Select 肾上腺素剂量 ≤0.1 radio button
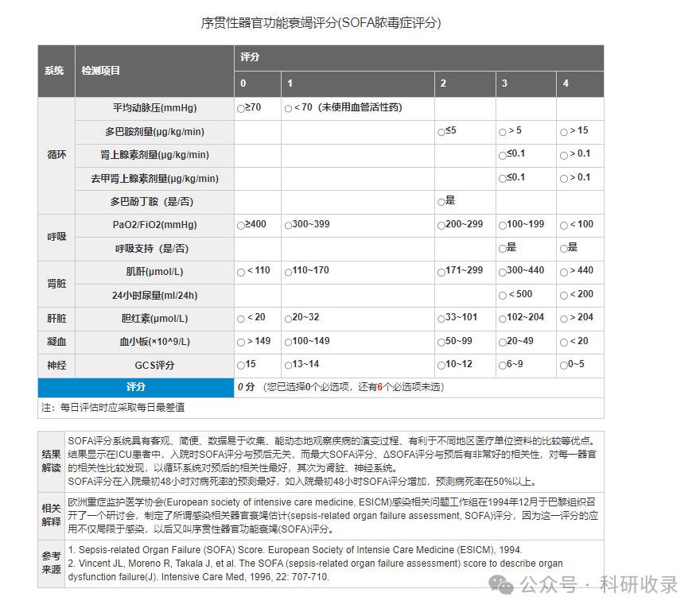Image resolution: width=700 pixels, height=612 pixels. [503, 155]
